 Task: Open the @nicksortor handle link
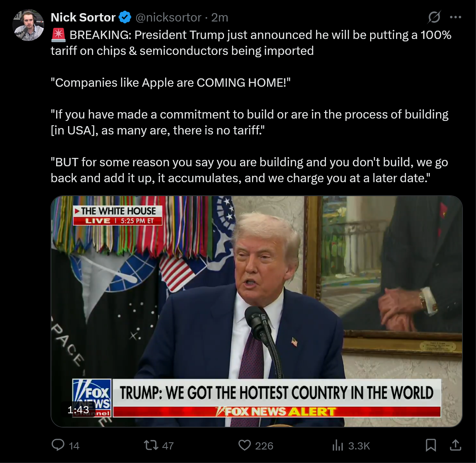pos(168,18)
